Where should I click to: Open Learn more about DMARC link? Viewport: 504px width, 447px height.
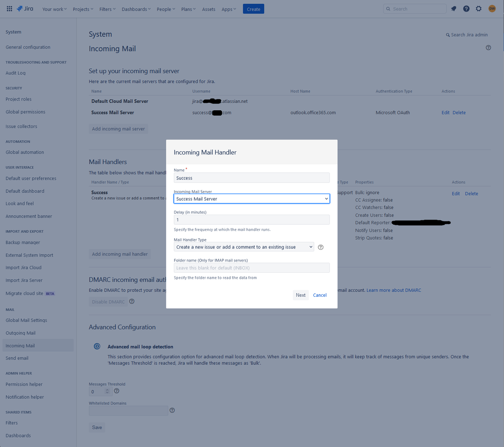point(394,290)
